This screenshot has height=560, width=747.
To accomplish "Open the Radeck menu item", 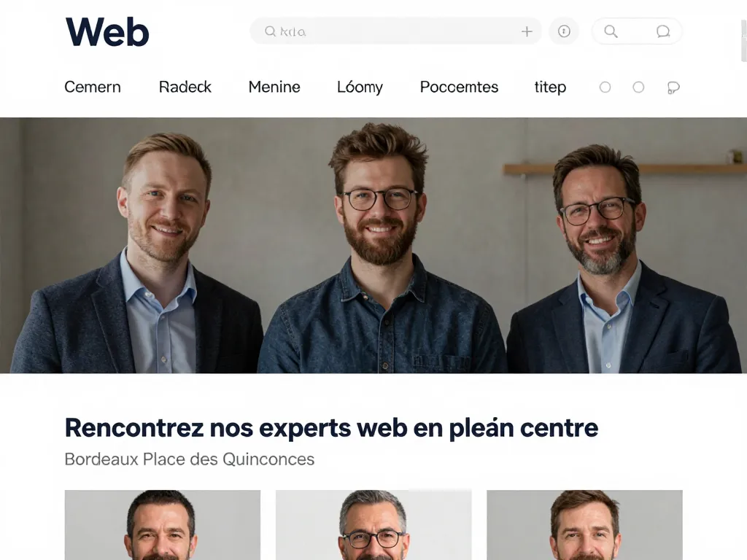I will [185, 87].
